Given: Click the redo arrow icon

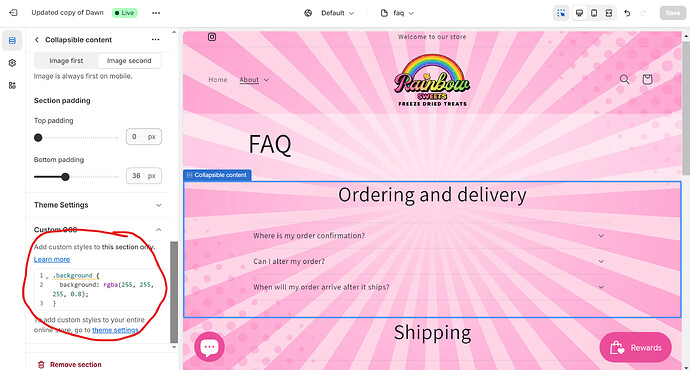Looking at the screenshot, I should tap(643, 13).
